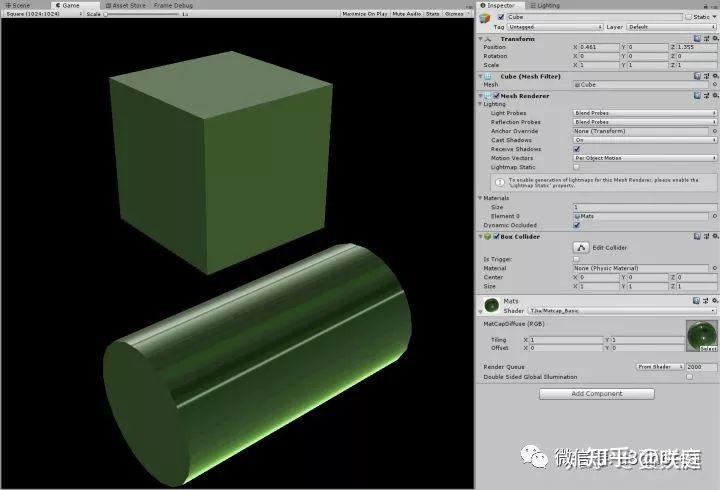Viewport: 720px width, 490px height.
Task: Toggle the Stats button
Action: pyautogui.click(x=433, y=14)
